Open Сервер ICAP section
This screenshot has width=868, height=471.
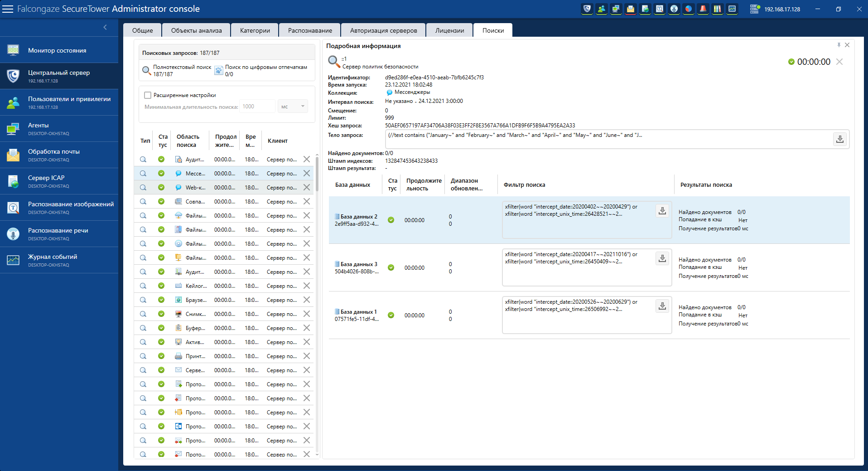59,181
